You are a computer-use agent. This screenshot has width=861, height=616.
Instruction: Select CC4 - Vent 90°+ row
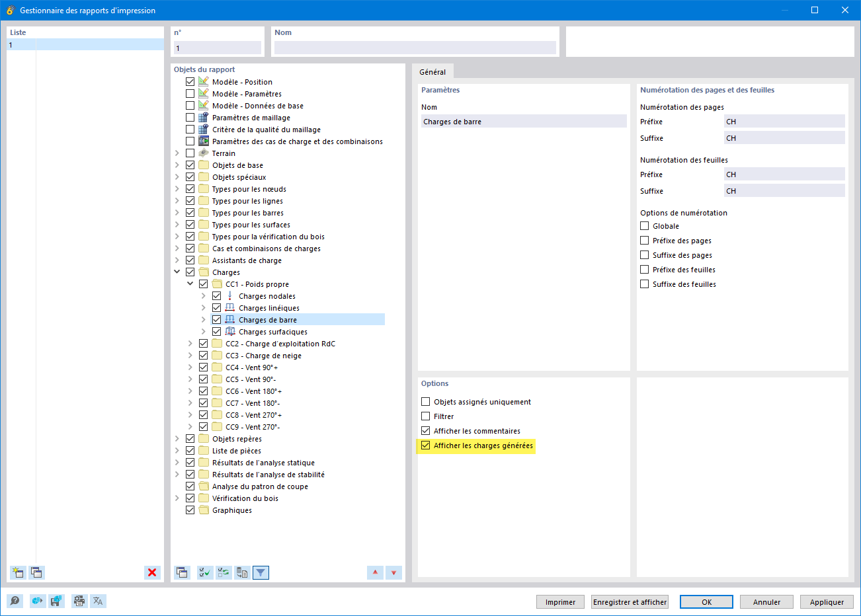pyautogui.click(x=252, y=367)
